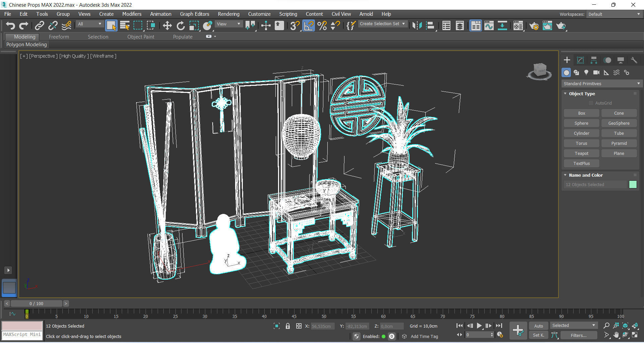The image size is (644, 343).
Task: Toggle Angle Snap
Action: pyautogui.click(x=309, y=25)
